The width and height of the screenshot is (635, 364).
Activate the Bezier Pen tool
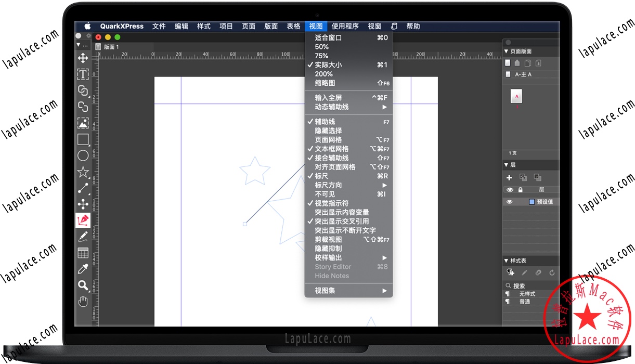click(x=83, y=220)
